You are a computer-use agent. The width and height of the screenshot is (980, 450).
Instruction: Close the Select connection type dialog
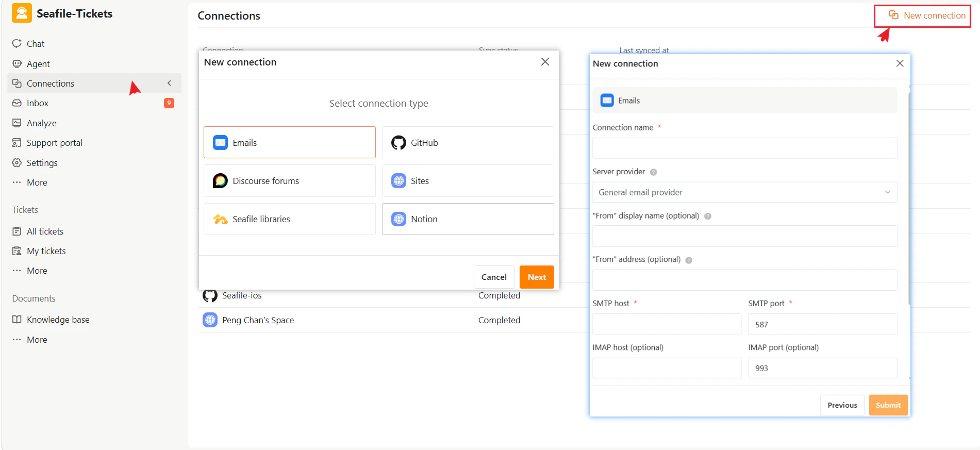click(545, 62)
